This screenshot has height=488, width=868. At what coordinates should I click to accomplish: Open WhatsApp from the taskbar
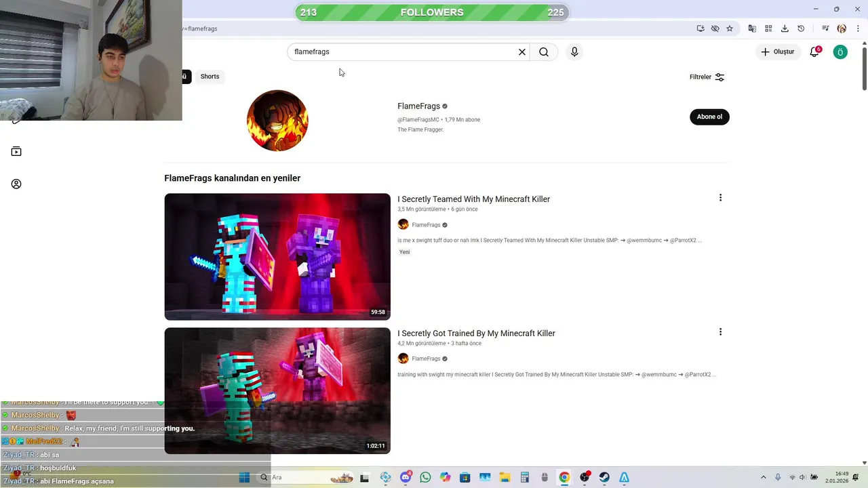(x=425, y=478)
